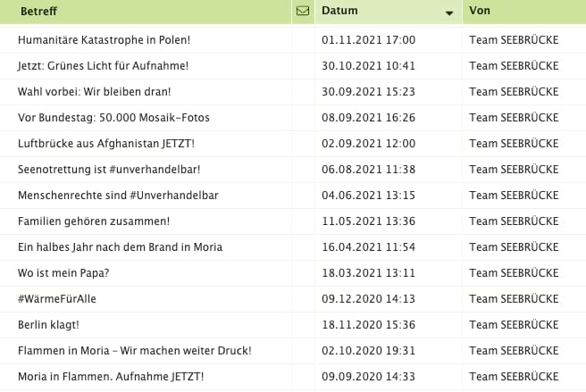Click the Datum column header
The height and width of the screenshot is (392, 586).
click(339, 12)
